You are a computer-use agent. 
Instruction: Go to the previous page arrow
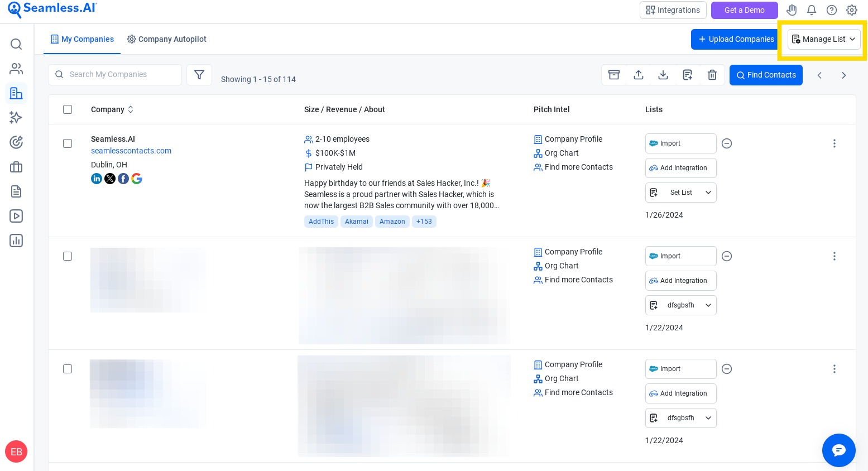819,75
